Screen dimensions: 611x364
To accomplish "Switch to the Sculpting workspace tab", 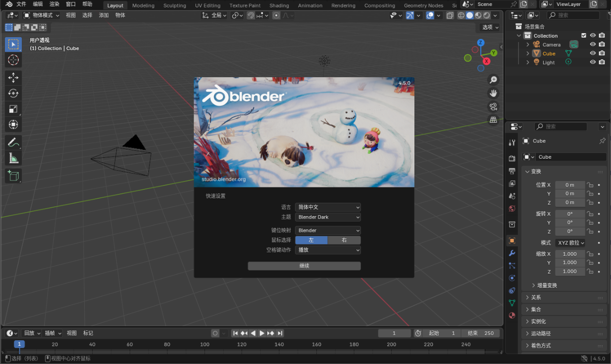I will click(175, 5).
